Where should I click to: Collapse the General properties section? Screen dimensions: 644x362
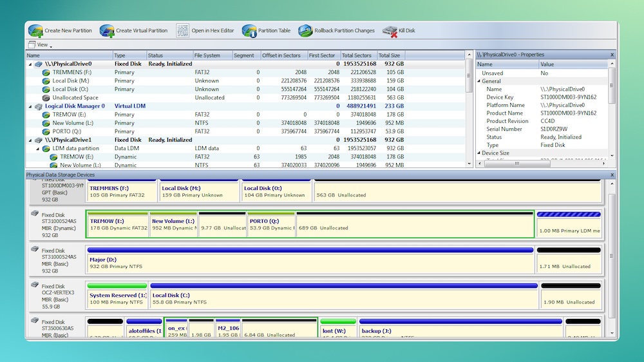pyautogui.click(x=479, y=81)
